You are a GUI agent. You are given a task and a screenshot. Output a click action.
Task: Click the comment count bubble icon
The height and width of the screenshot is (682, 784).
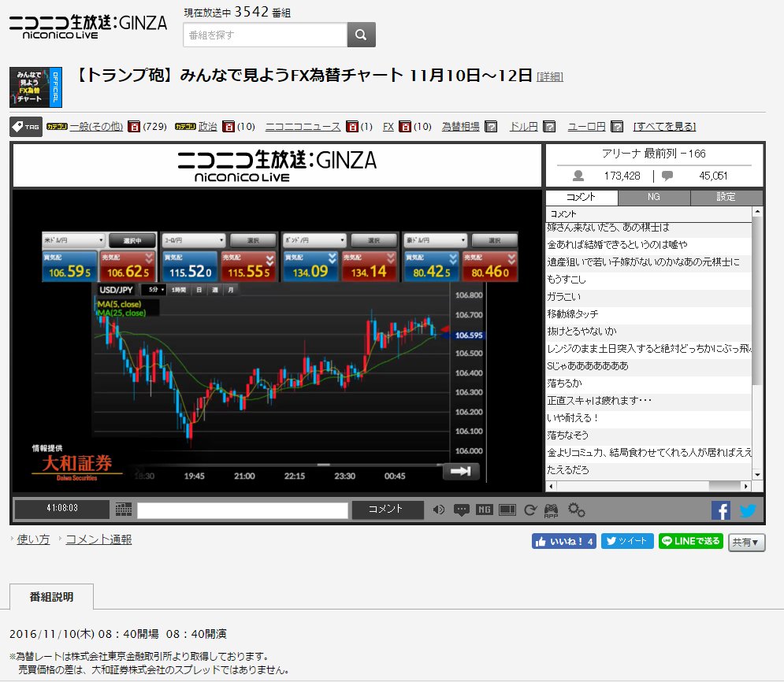click(x=667, y=176)
